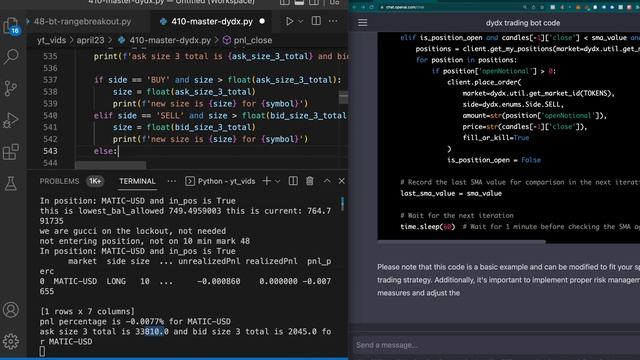Reload the chat page in browser
This screenshot has height=360, width=640.
coord(372,7)
